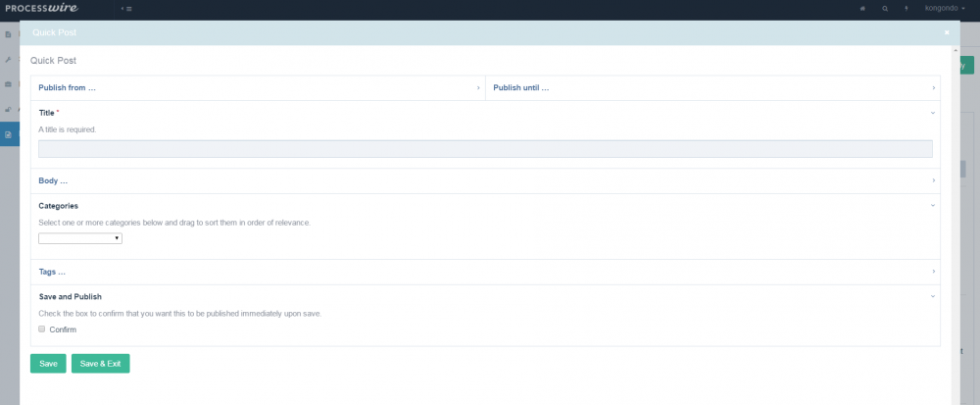Click into the Title text field
The image size is (980, 405).
[x=485, y=149]
